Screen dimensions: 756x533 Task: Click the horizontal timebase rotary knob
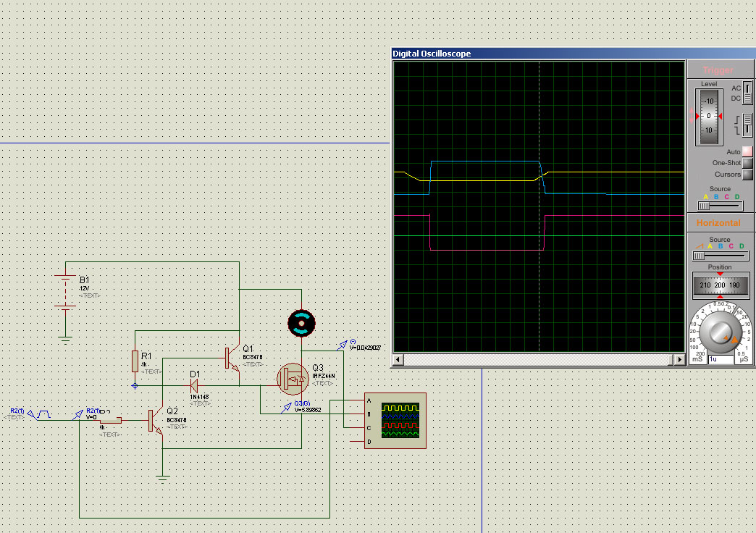click(720, 332)
